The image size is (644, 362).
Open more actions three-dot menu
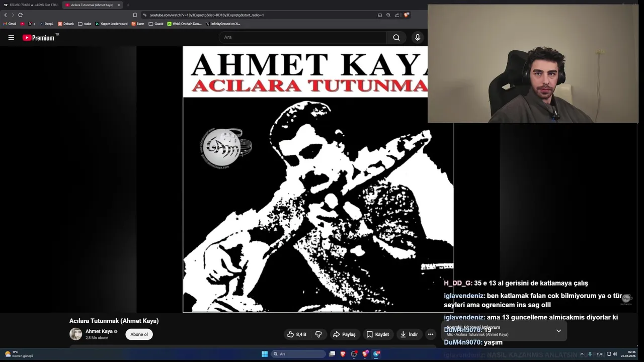click(x=431, y=334)
